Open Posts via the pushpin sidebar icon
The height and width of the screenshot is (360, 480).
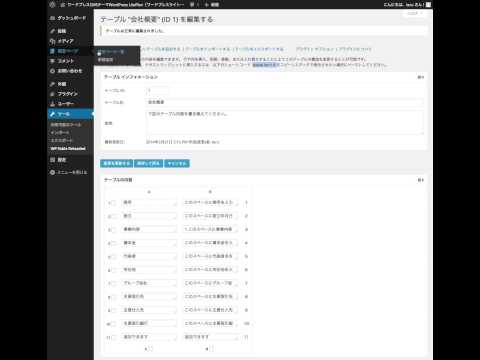pyautogui.click(x=52, y=31)
